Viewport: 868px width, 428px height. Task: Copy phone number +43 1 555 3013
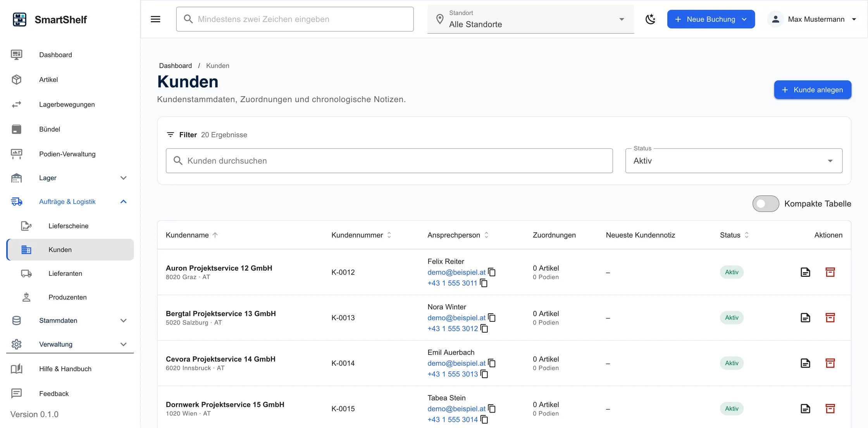(484, 374)
